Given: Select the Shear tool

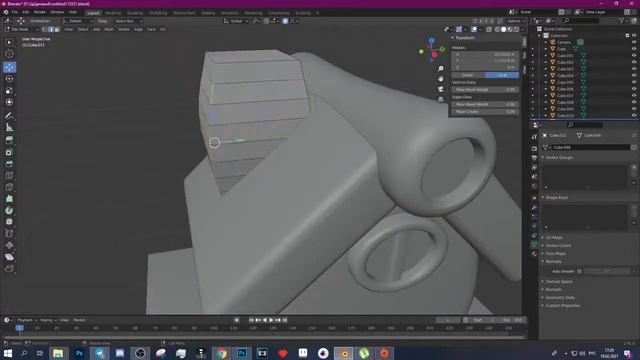Looking at the screenshot, I should point(9,257).
